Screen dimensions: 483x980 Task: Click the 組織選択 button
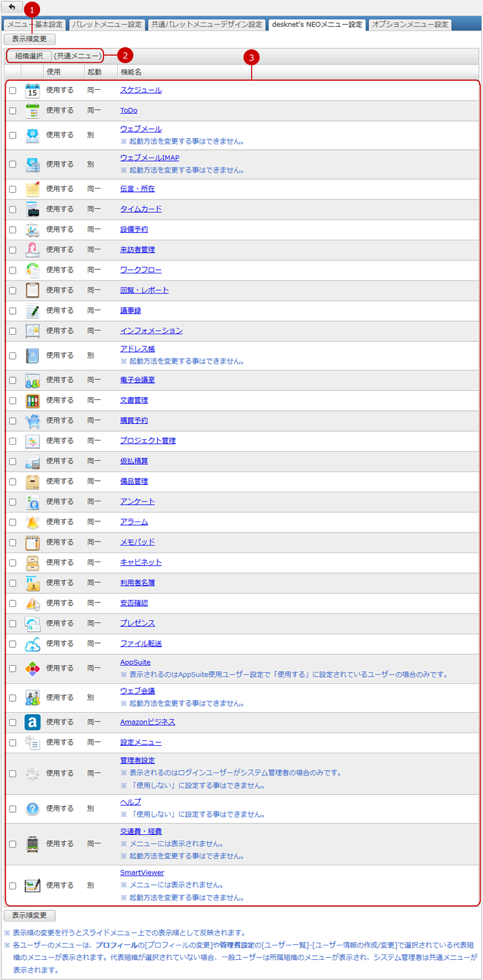click(x=29, y=56)
